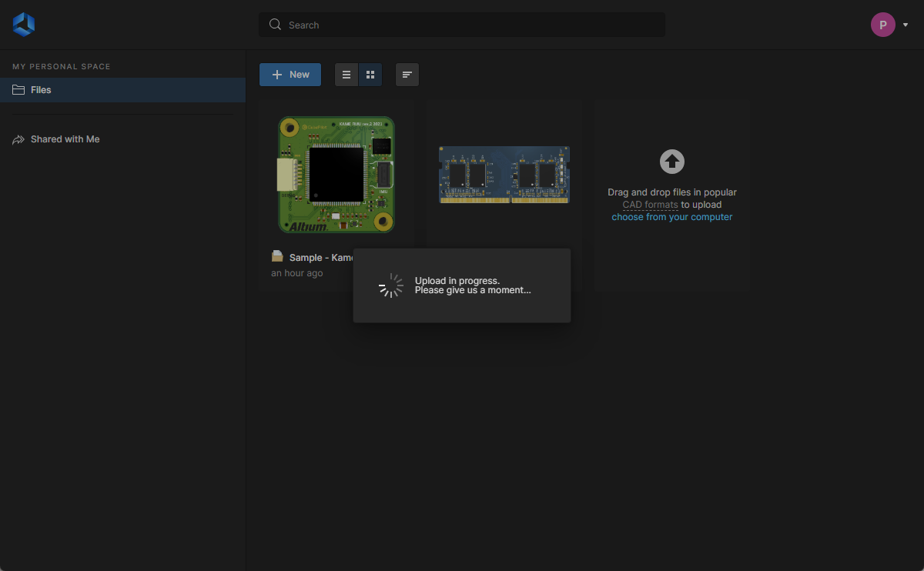The width and height of the screenshot is (924, 571).
Task: Click the upload arrow icon
Action: (x=672, y=162)
